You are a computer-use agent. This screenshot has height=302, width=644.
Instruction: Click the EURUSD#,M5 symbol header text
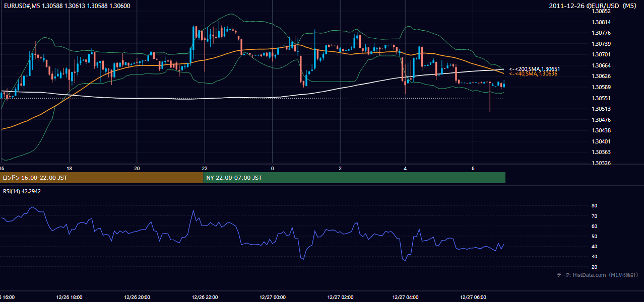pos(67,6)
